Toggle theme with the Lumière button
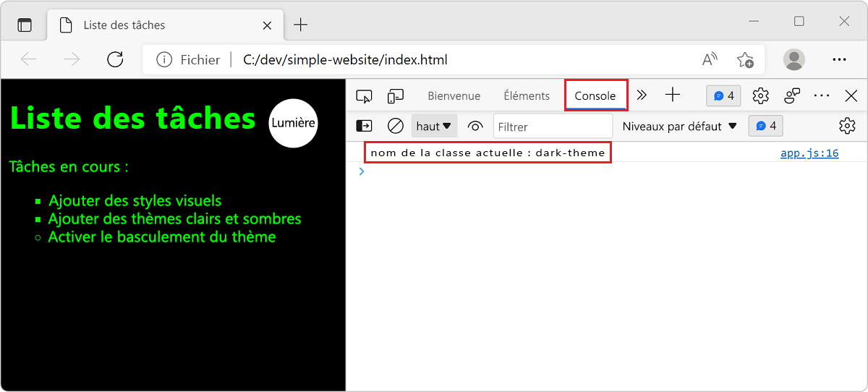 point(293,122)
